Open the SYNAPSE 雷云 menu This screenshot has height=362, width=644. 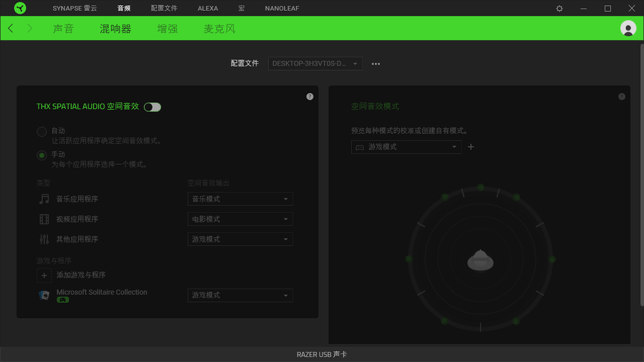(x=74, y=9)
